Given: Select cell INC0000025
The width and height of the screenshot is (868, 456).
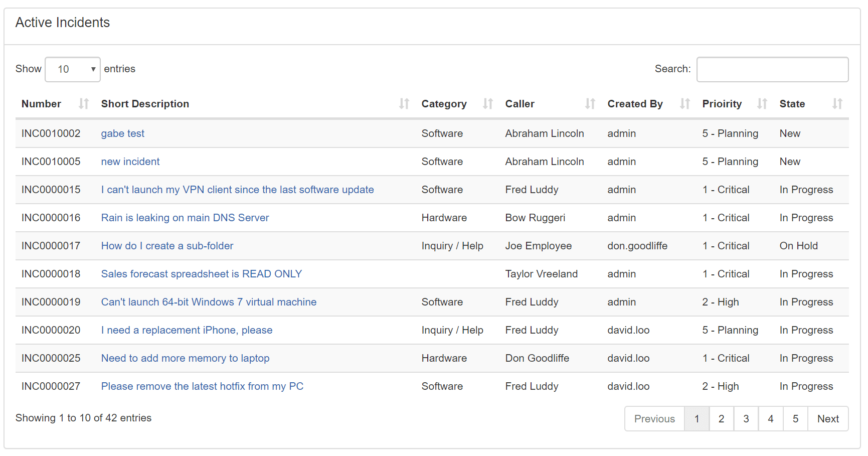Looking at the screenshot, I should coord(51,358).
